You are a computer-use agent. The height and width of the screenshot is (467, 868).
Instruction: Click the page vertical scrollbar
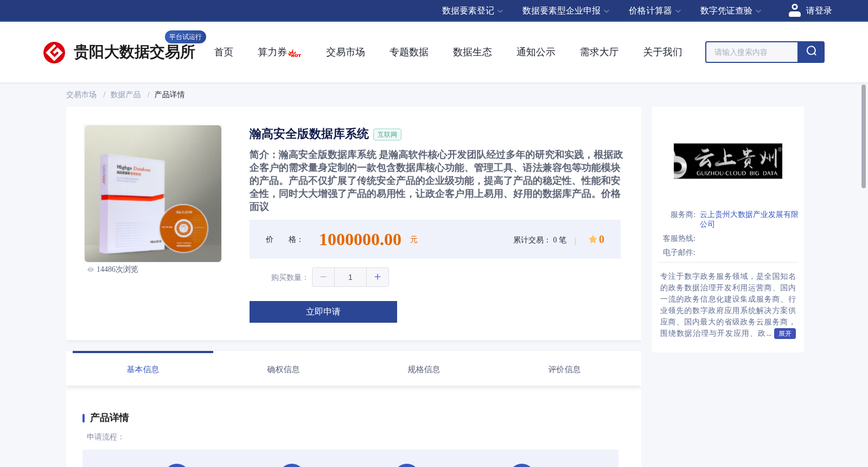[x=864, y=137]
